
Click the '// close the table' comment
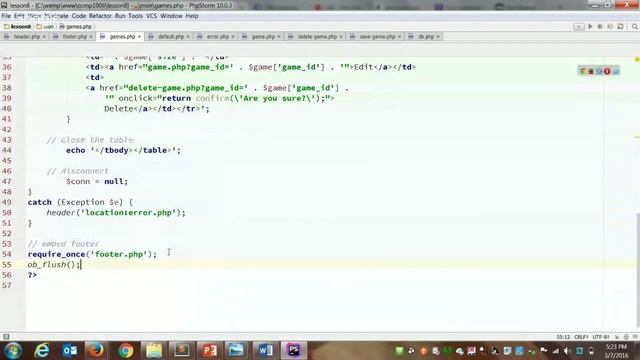pos(90,140)
